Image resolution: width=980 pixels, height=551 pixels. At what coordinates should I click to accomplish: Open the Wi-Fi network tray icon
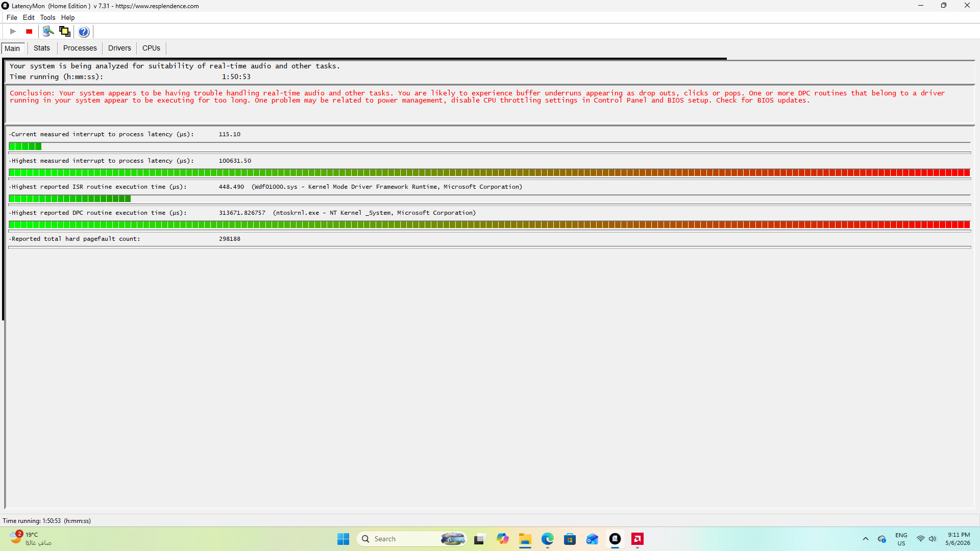coord(921,539)
